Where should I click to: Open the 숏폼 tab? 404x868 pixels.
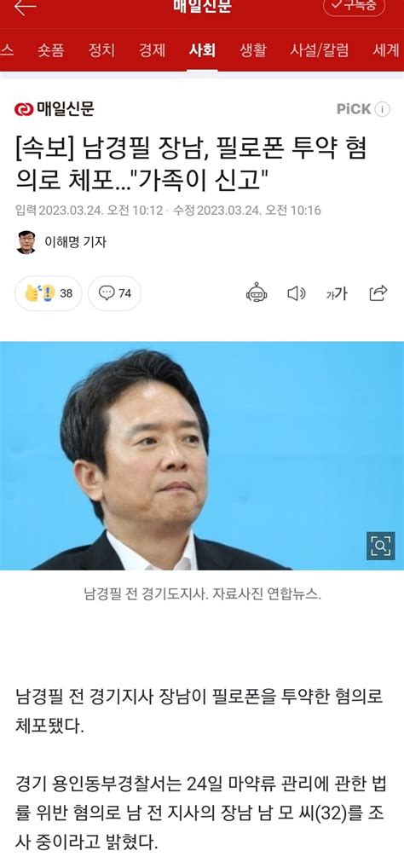coord(51,50)
